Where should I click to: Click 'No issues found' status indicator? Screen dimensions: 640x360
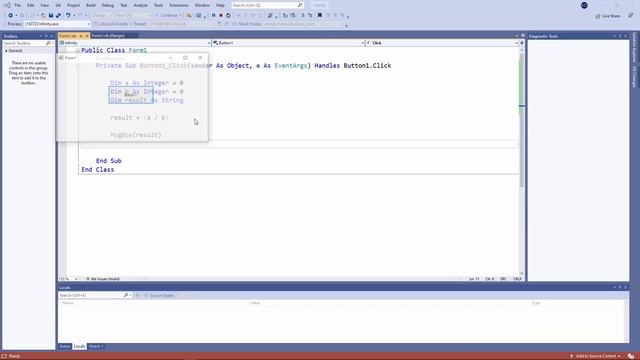pos(102,279)
